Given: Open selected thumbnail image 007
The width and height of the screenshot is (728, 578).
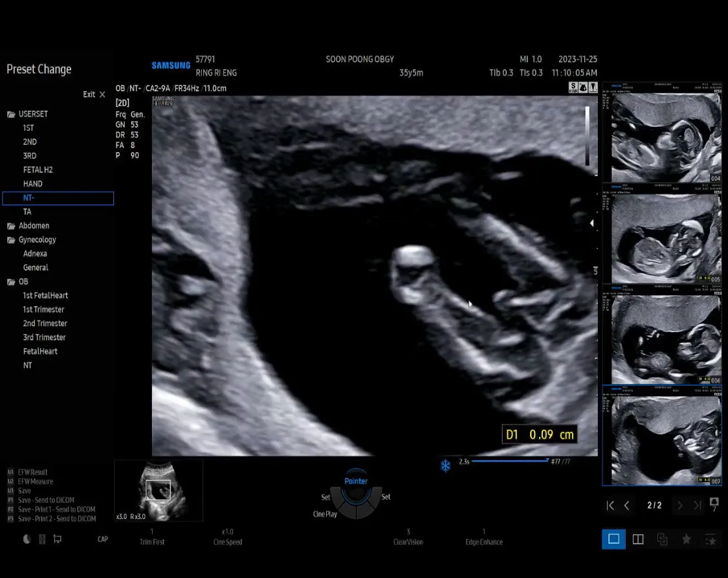Looking at the screenshot, I should tap(662, 436).
